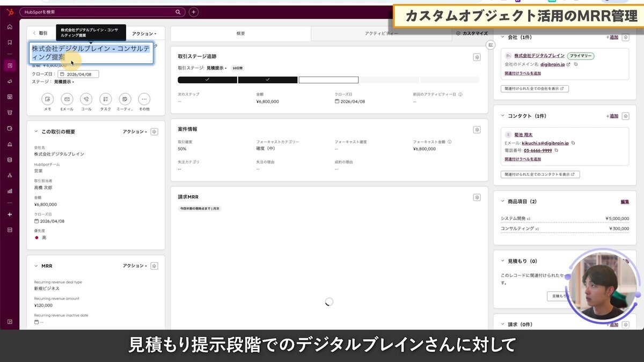Switch to the アクティビティー tab
The image size is (644, 362).
(382, 33)
